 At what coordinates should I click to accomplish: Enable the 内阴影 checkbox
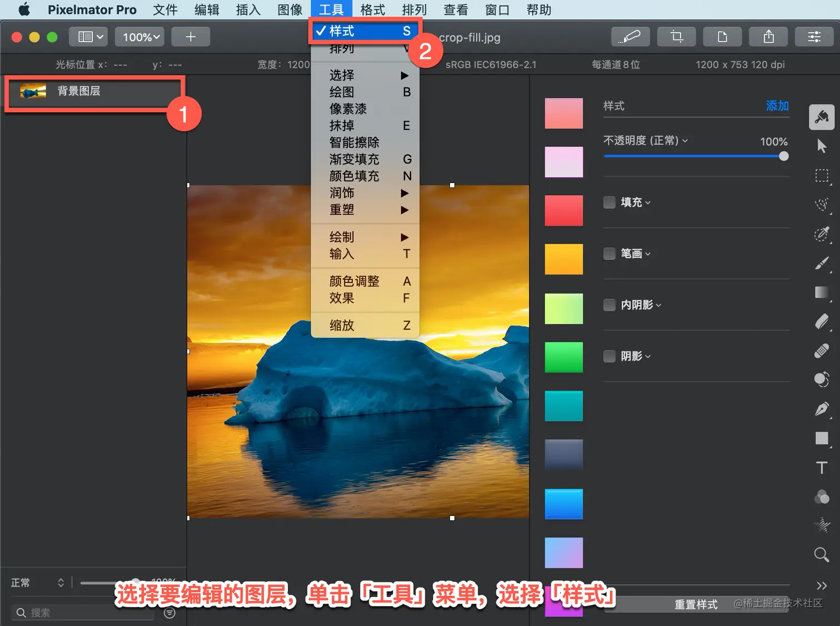609,305
